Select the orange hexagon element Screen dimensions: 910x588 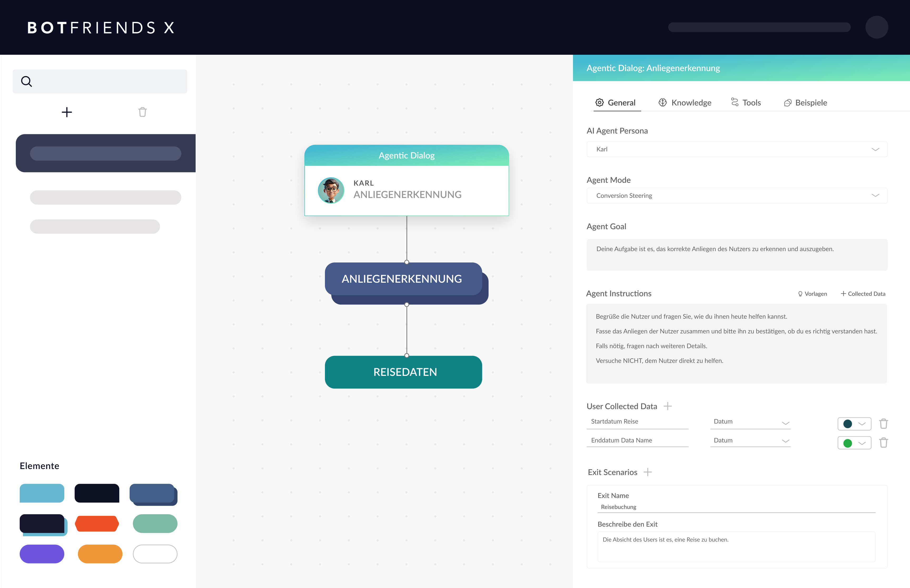97,524
